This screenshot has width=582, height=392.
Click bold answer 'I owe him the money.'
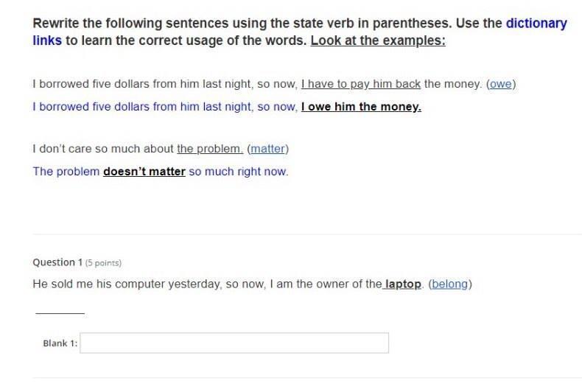click(x=360, y=107)
